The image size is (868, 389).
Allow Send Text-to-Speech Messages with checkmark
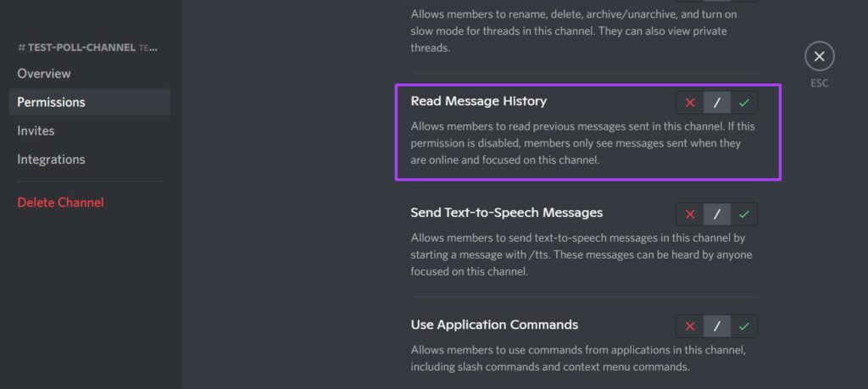(x=744, y=214)
